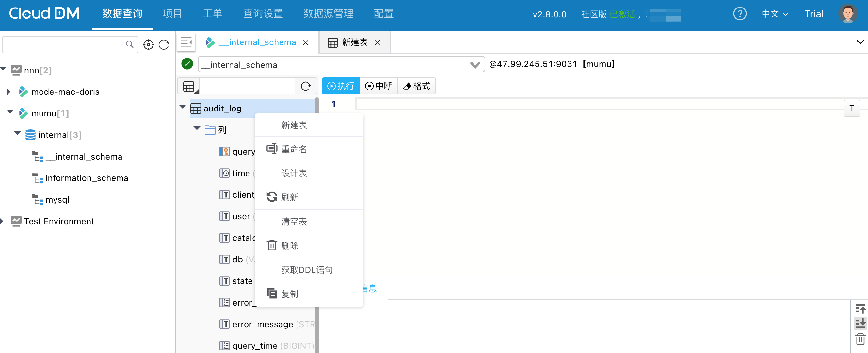Click the scroll-to-top icon in the results panel
This screenshot has width=868, height=353.
[860, 309]
